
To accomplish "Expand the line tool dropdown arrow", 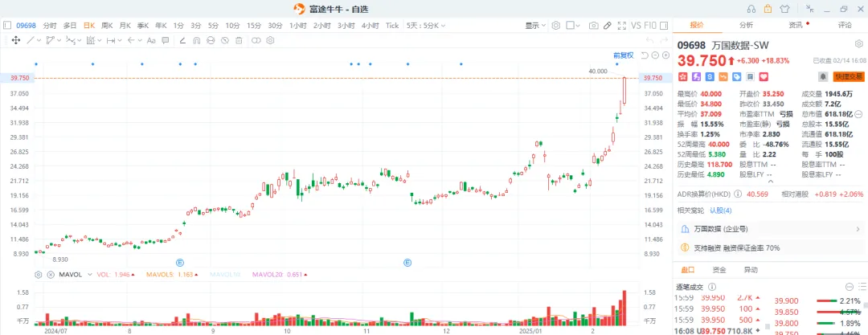I will point(39,40).
